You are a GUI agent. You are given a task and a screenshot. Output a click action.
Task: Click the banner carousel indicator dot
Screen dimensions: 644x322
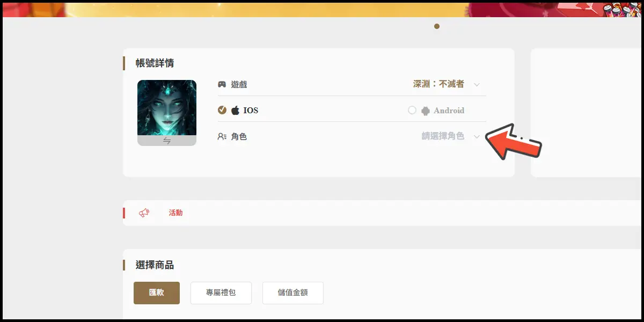437,26
